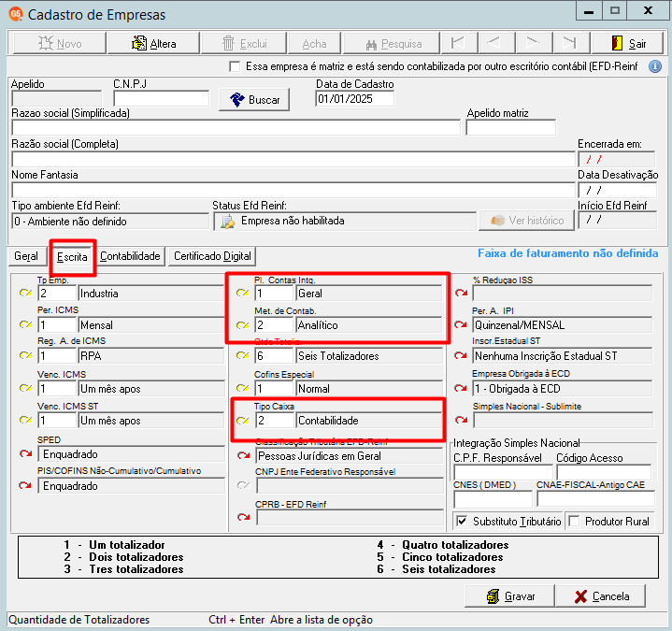
Task: Click red arrow beside Per. A. IPI
Action: [x=461, y=324]
